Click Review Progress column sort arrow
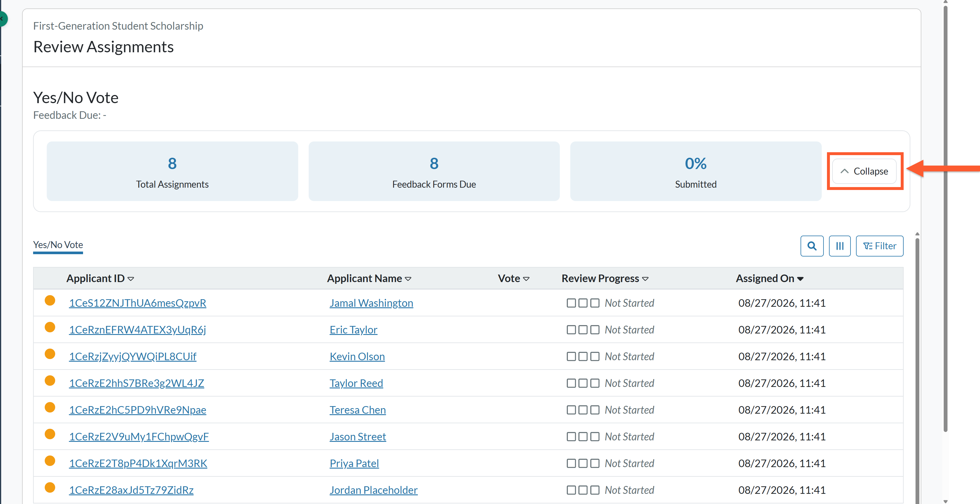This screenshot has width=980, height=504. click(645, 279)
